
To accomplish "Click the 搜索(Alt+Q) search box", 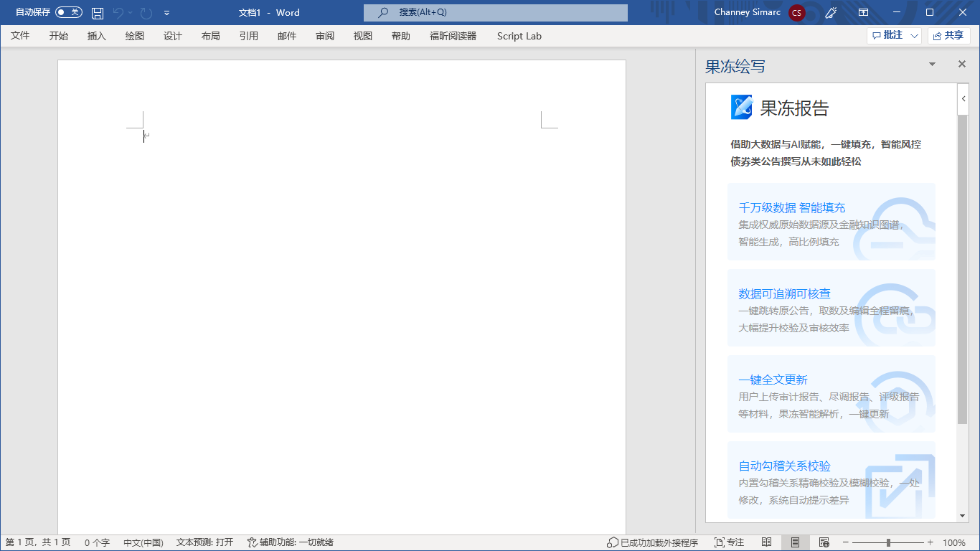I will point(496,12).
